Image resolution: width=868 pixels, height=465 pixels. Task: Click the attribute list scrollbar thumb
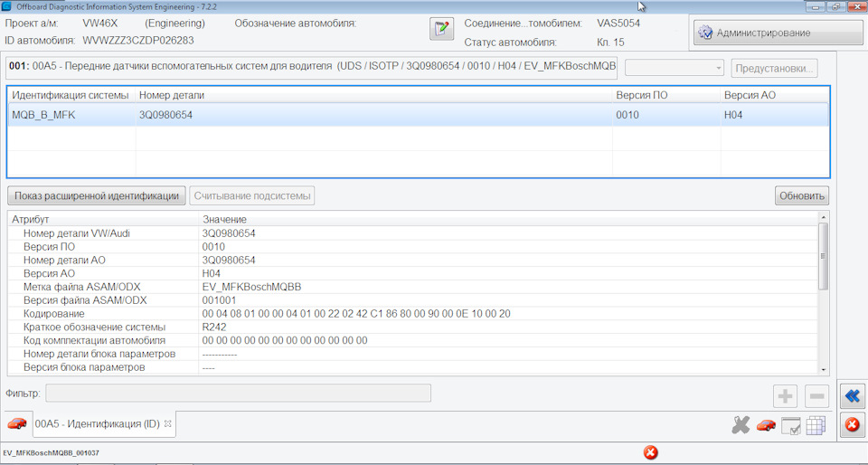[x=823, y=256]
